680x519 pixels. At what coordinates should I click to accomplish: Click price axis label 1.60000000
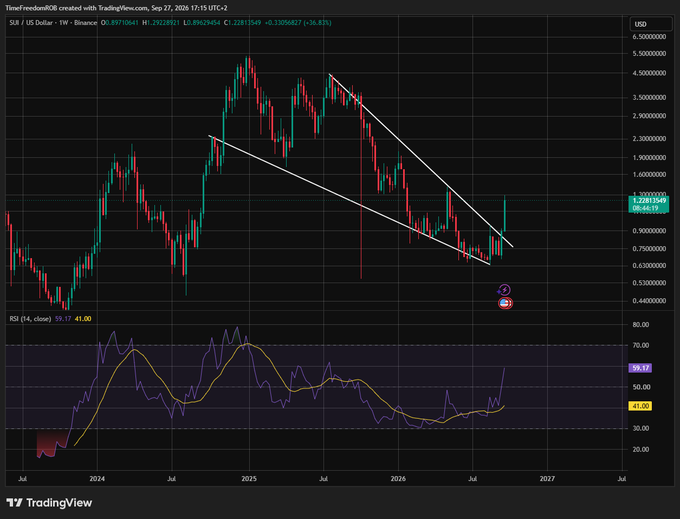[649, 174]
